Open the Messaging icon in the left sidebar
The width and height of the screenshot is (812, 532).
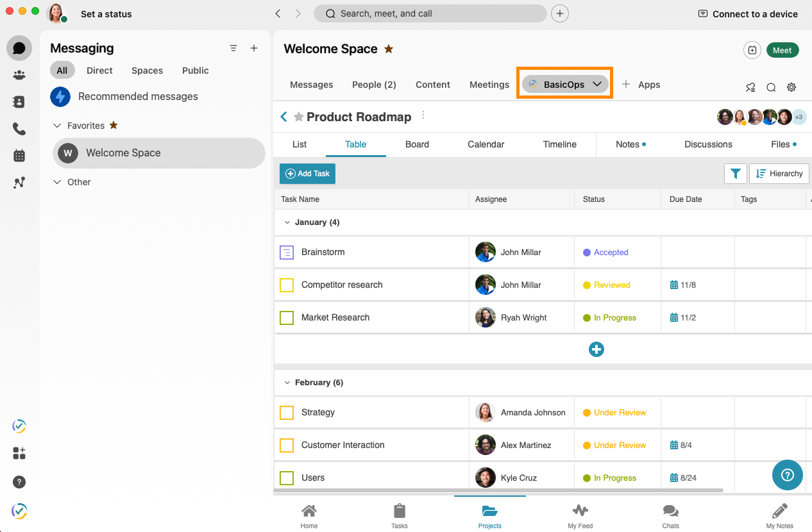19,48
